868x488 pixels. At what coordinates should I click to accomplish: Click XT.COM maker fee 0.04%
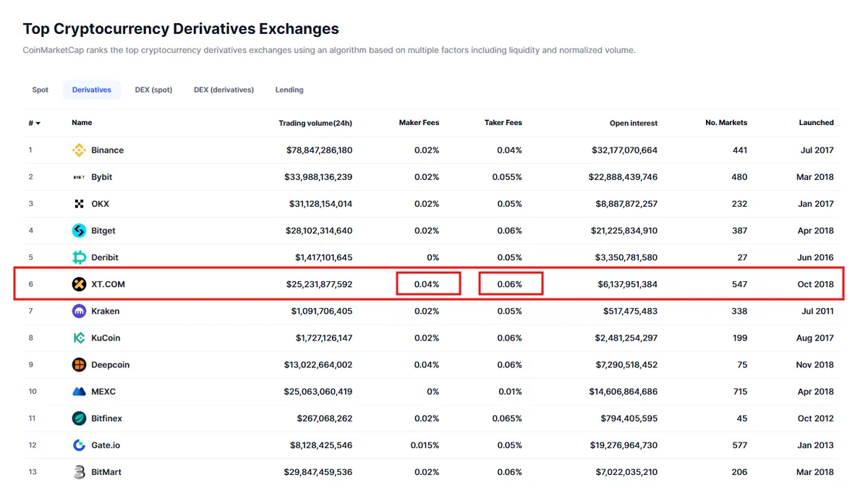coord(427,284)
